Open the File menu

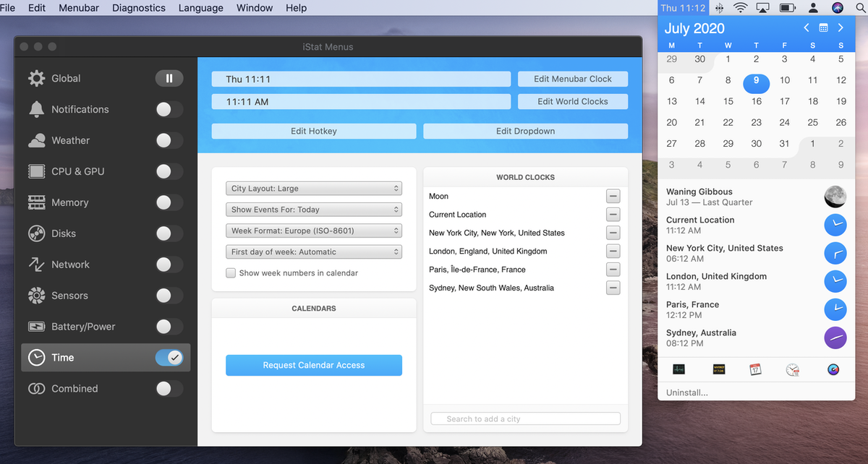pyautogui.click(x=7, y=8)
